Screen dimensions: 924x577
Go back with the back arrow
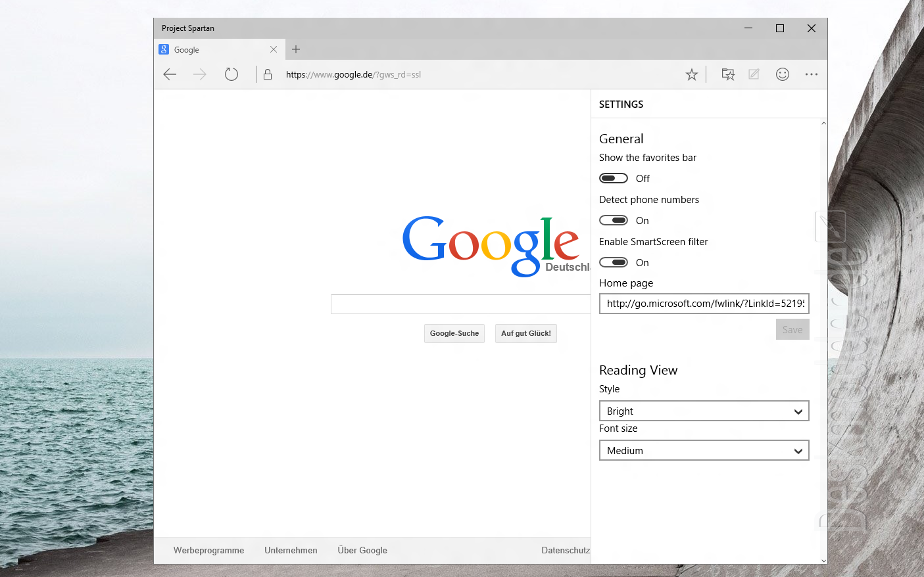pyautogui.click(x=170, y=74)
